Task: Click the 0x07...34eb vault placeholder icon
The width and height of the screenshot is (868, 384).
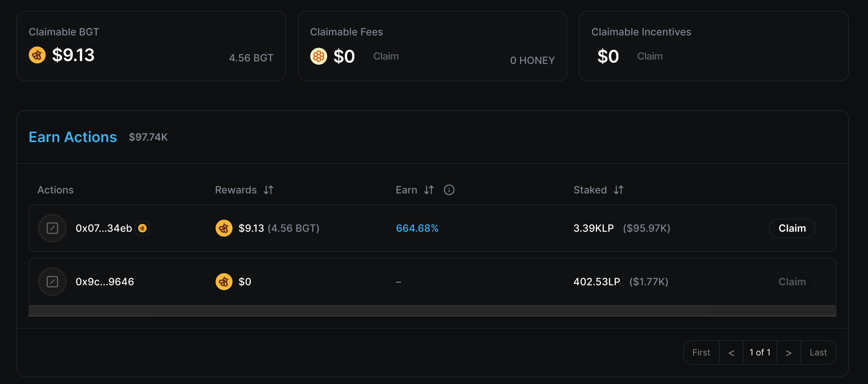Action: pyautogui.click(x=52, y=228)
